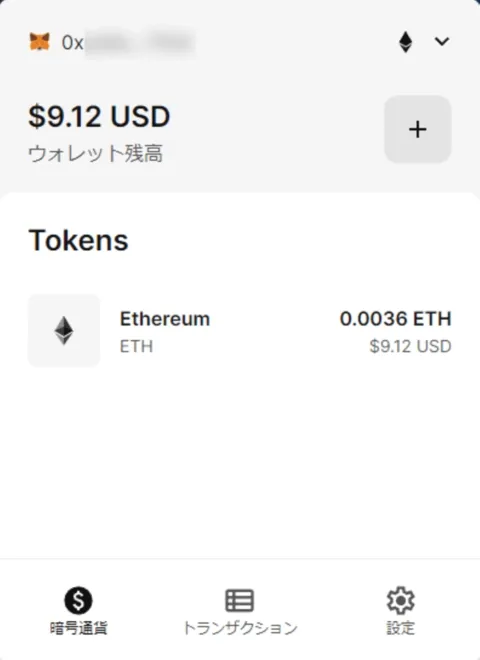
Task: Click the Ethereum network diamond icon
Action: click(x=405, y=42)
